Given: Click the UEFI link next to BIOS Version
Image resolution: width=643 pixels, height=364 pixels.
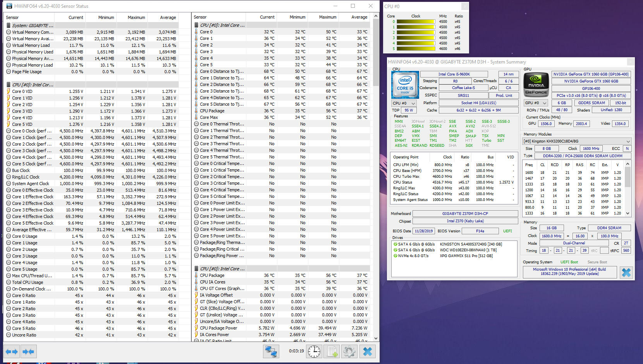Looking at the screenshot, I should (507, 231).
